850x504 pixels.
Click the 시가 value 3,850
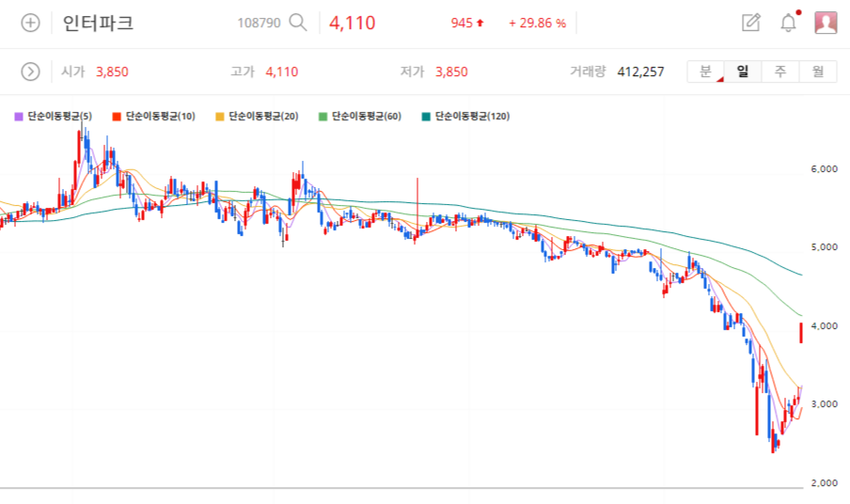coord(112,71)
